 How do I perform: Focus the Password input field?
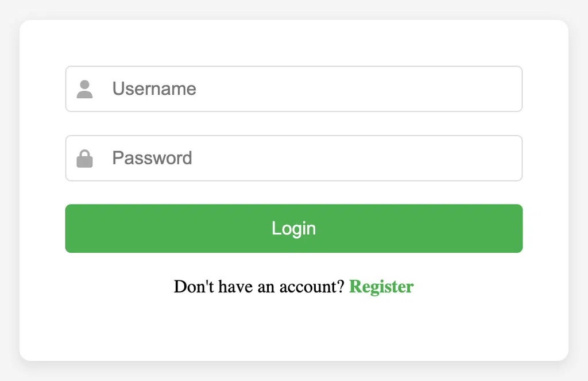[294, 158]
